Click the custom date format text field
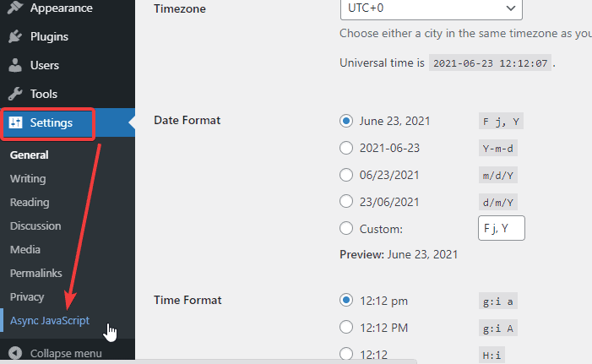The width and height of the screenshot is (592, 364). point(501,228)
